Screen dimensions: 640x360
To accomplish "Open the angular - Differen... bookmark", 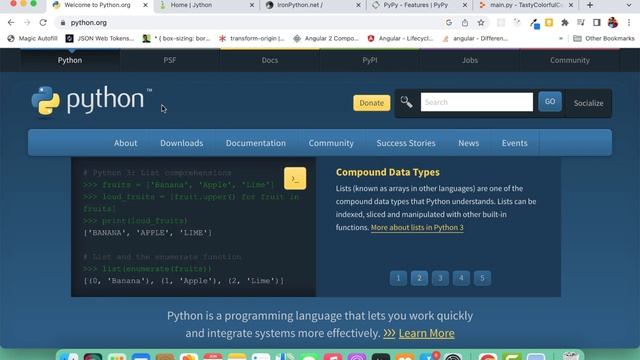I will coord(475,38).
